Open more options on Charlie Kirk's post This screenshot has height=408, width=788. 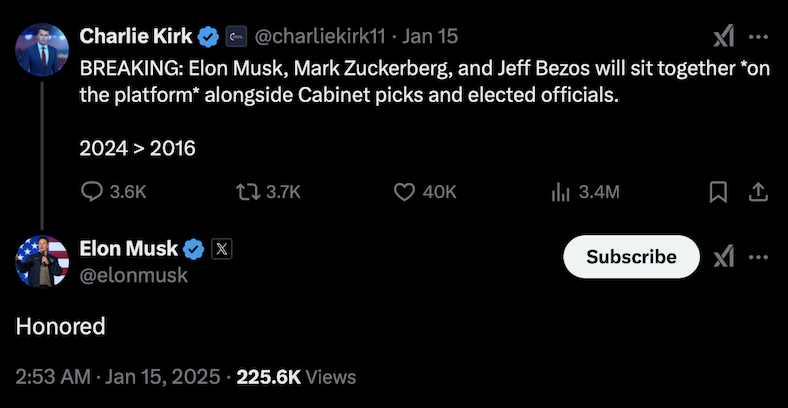pyautogui.click(x=759, y=37)
